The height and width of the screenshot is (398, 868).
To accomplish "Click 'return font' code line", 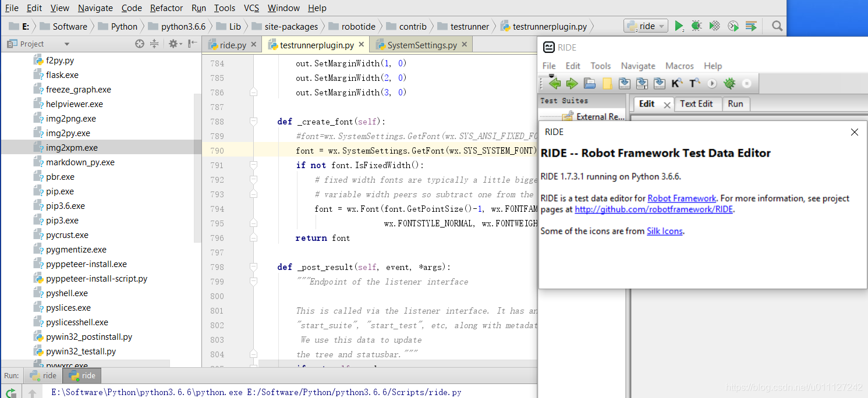I will 323,238.
